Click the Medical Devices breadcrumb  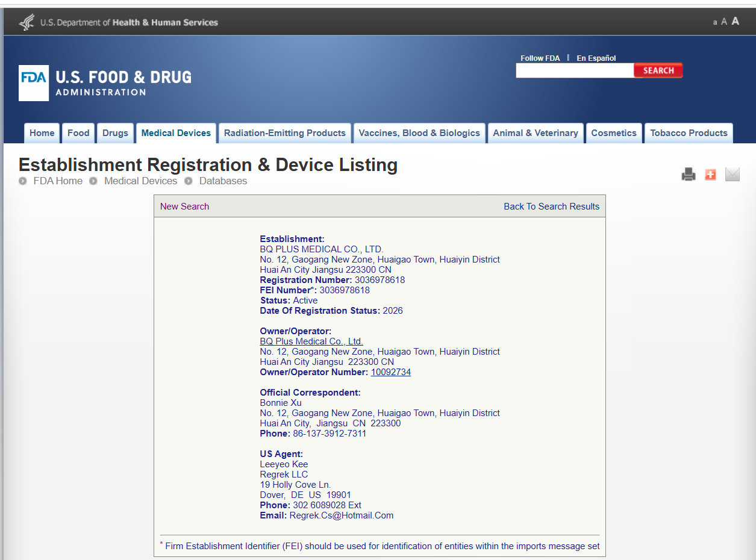tap(141, 181)
